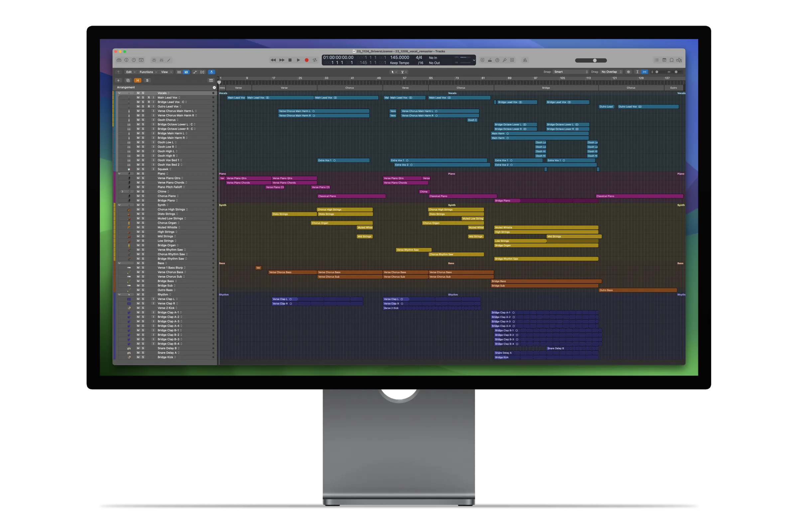Click the metronome icon
798x532 pixels.
(525, 60)
